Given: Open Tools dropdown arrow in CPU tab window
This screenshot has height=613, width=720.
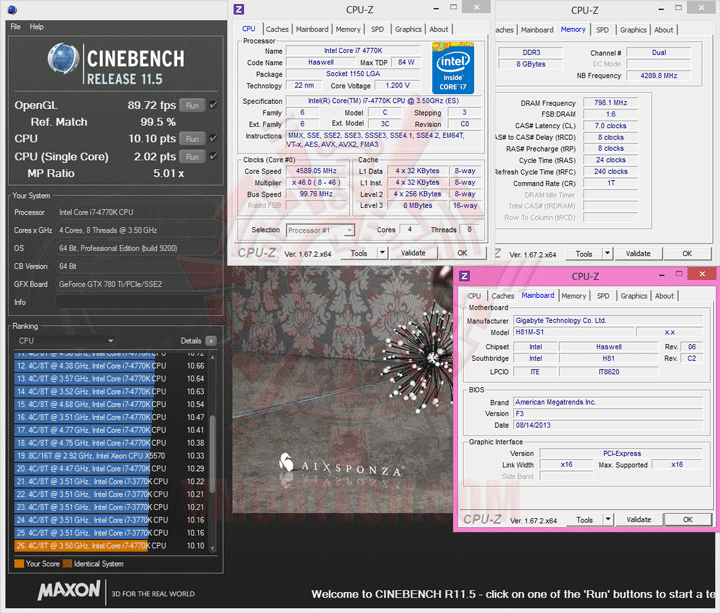Looking at the screenshot, I should pyautogui.click(x=382, y=253).
